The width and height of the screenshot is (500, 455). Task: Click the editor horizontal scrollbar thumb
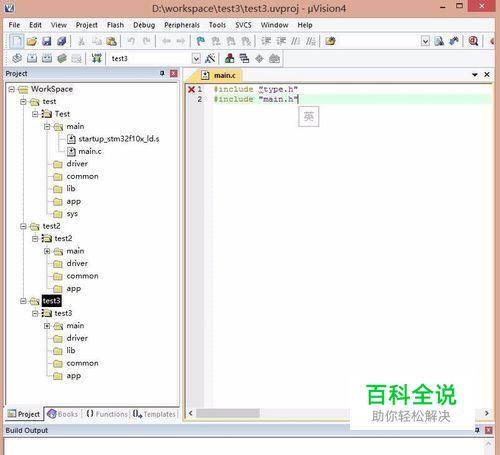click(228, 414)
